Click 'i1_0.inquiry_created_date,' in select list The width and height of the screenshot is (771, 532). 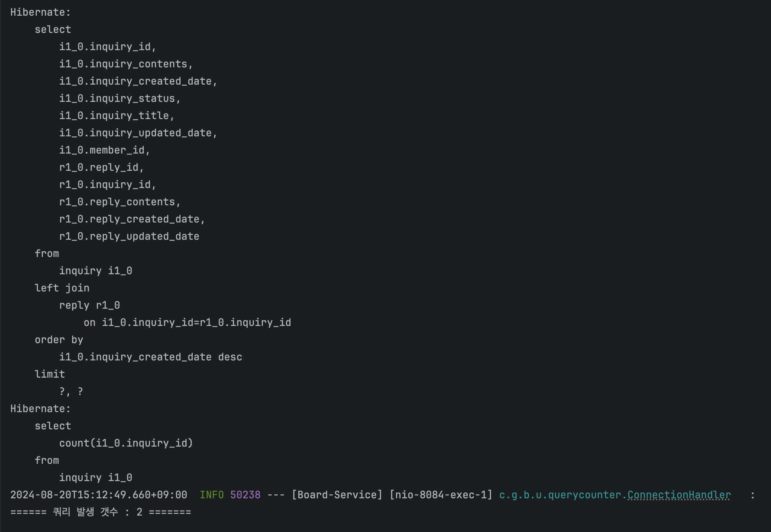pos(138,81)
